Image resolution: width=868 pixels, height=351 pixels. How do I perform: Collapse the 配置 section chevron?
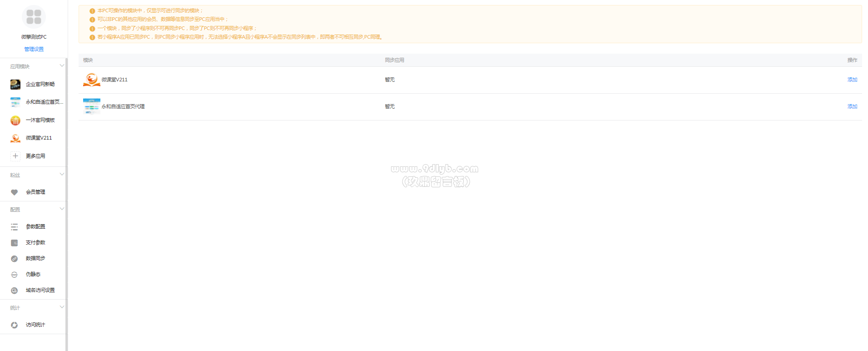click(62, 209)
